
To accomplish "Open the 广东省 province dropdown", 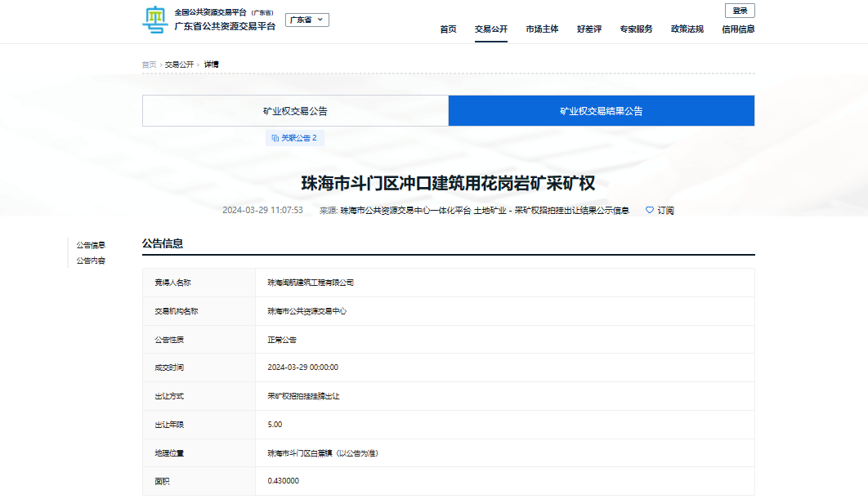I will tap(306, 20).
